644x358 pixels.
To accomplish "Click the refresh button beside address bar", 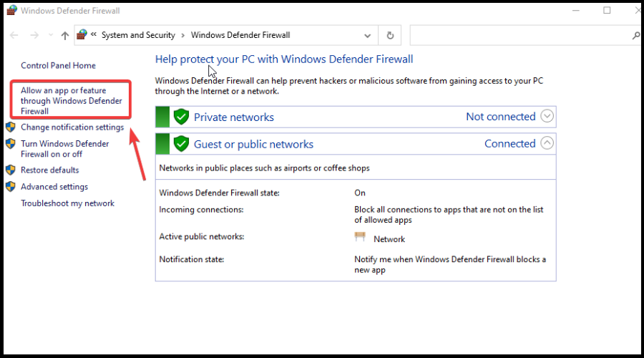I will pos(390,35).
